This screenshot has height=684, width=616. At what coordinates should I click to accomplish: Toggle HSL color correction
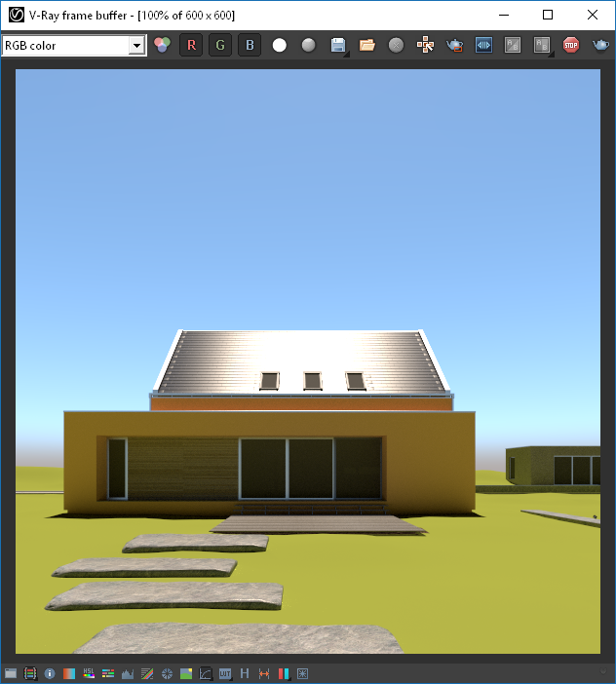(89, 673)
